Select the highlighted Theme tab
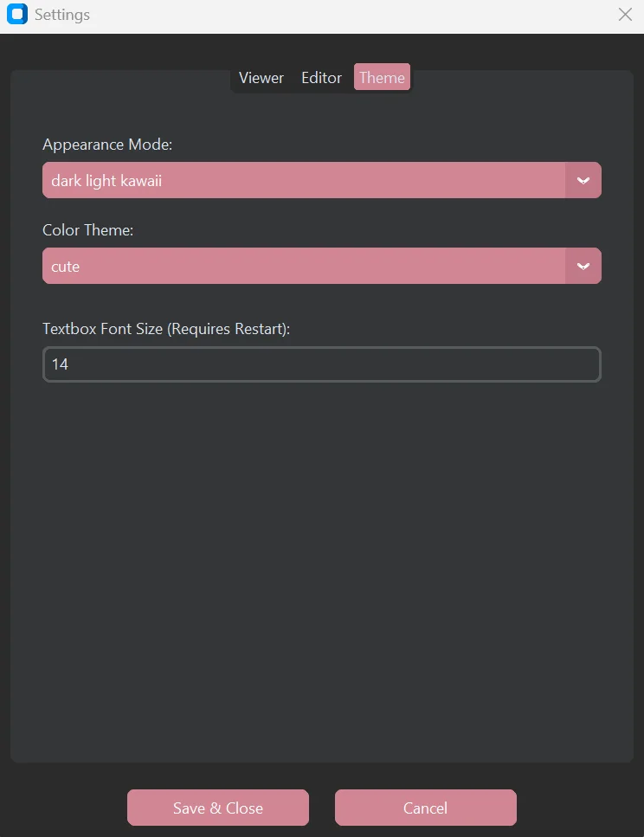The image size is (644, 837). [x=382, y=77]
